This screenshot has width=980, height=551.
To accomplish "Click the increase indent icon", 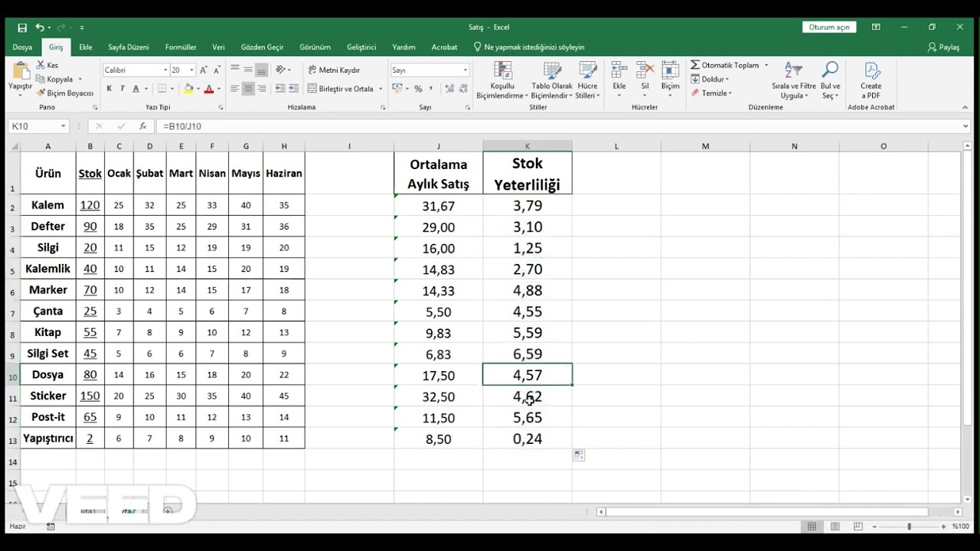I will click(x=293, y=89).
